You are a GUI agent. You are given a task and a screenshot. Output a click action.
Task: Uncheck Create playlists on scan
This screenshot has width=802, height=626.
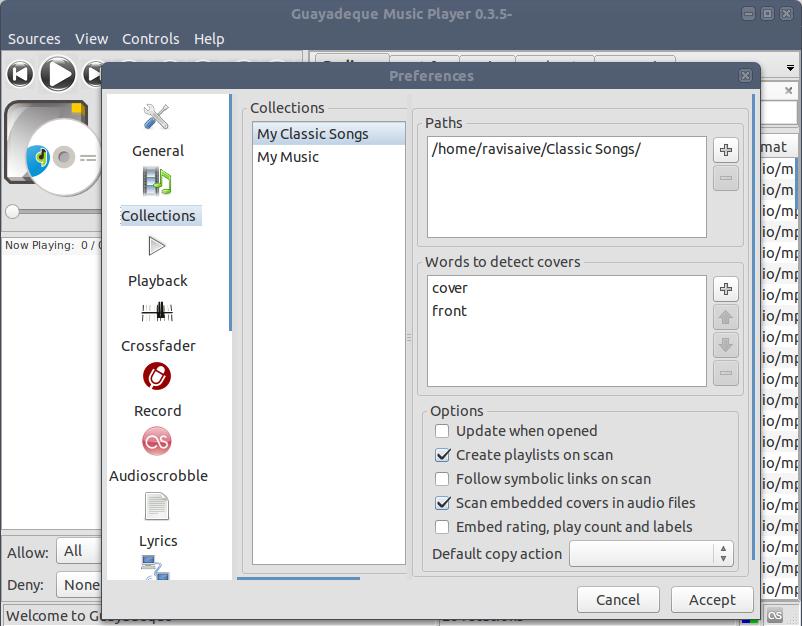442,455
